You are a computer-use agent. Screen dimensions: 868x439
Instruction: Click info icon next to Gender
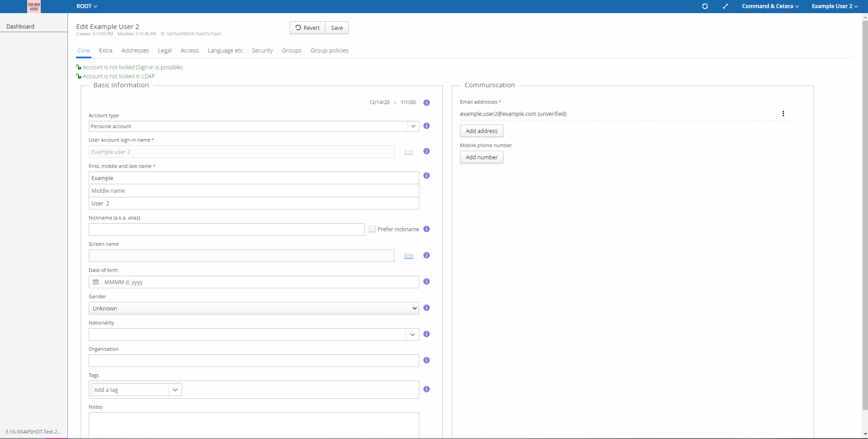426,308
